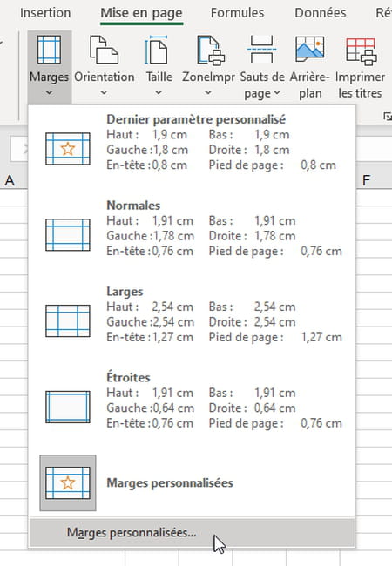Expand the ZoneImpr dropdown chevron

208,93
